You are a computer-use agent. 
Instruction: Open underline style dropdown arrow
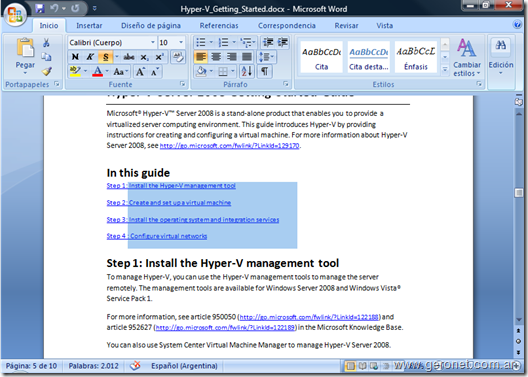point(117,57)
